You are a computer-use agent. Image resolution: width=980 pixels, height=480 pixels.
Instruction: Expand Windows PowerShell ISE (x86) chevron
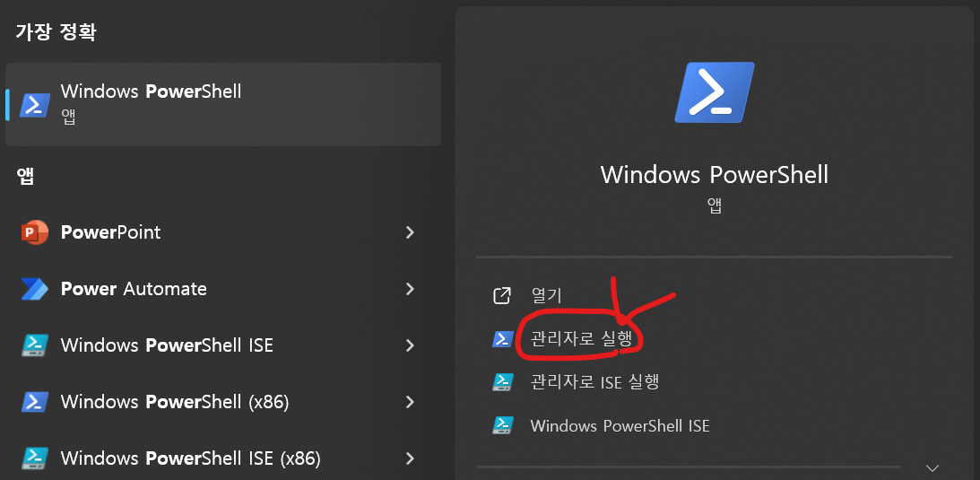pyautogui.click(x=410, y=458)
